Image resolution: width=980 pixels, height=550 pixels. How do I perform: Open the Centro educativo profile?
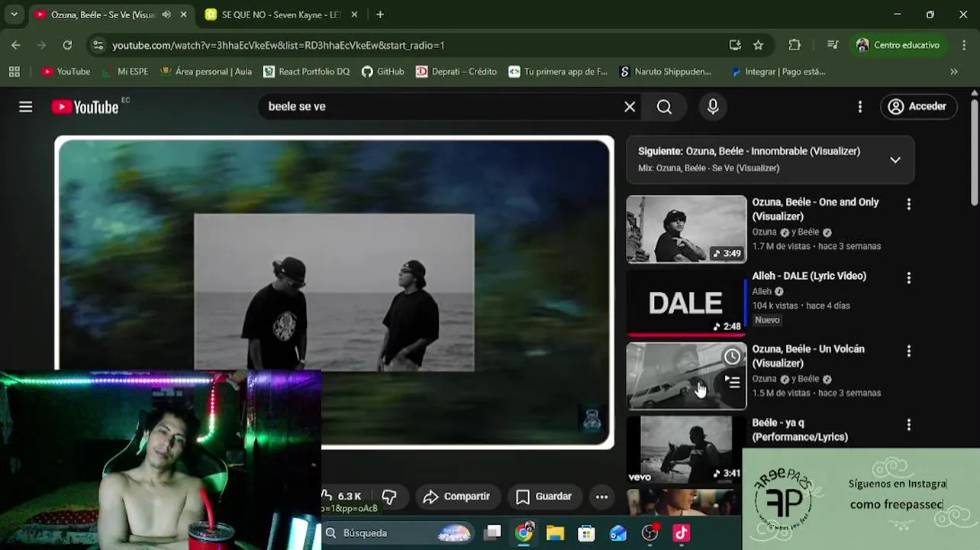[x=898, y=45]
